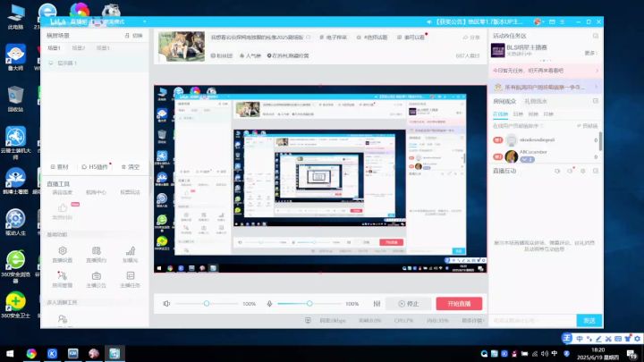Screen dimensions: 644x362
Task: Select the 场景1 scene tab
Action: click(54, 48)
